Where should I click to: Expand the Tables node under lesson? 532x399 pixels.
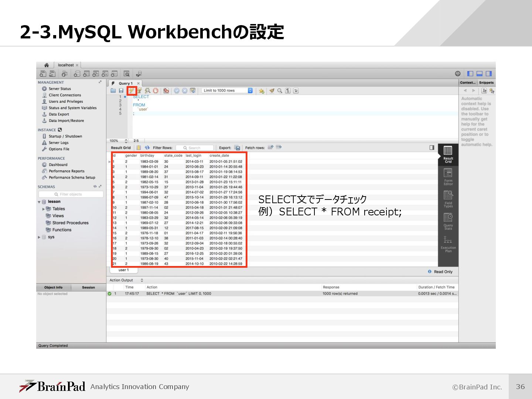tap(44, 209)
